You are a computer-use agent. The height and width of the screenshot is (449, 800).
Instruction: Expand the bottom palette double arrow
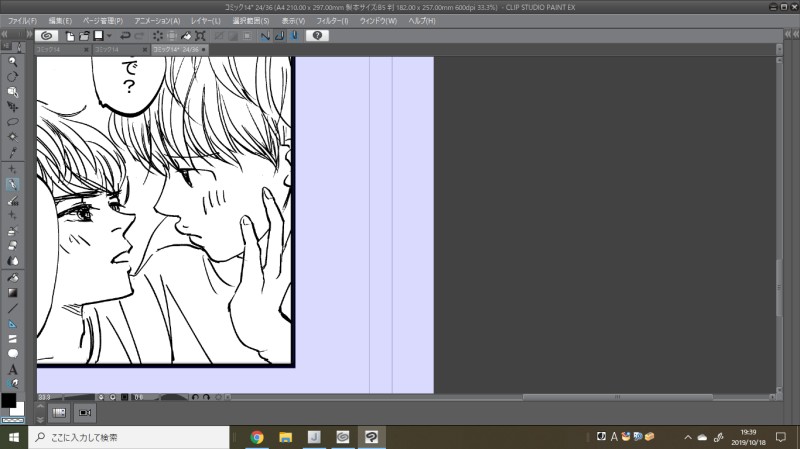[x=40, y=420]
